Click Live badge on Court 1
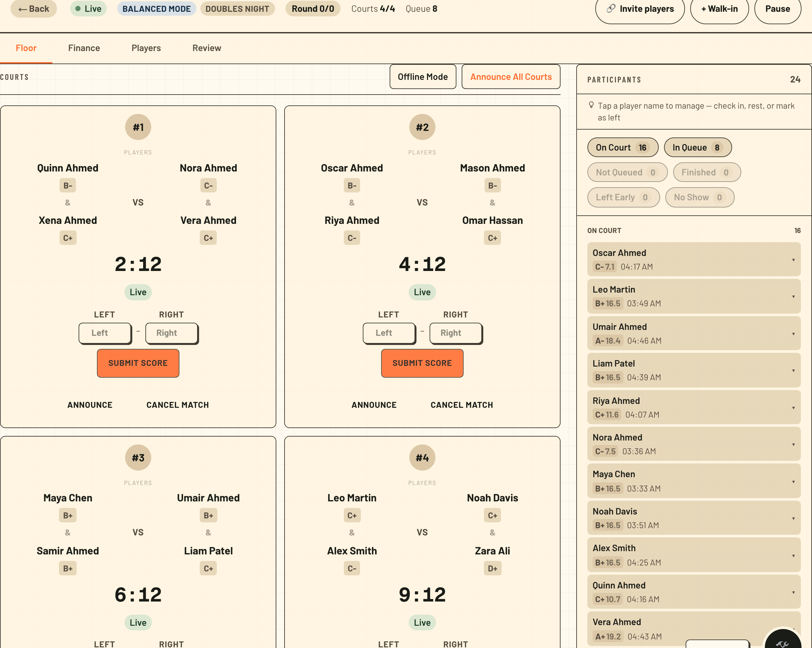Image resolution: width=812 pixels, height=648 pixels. pos(138,292)
